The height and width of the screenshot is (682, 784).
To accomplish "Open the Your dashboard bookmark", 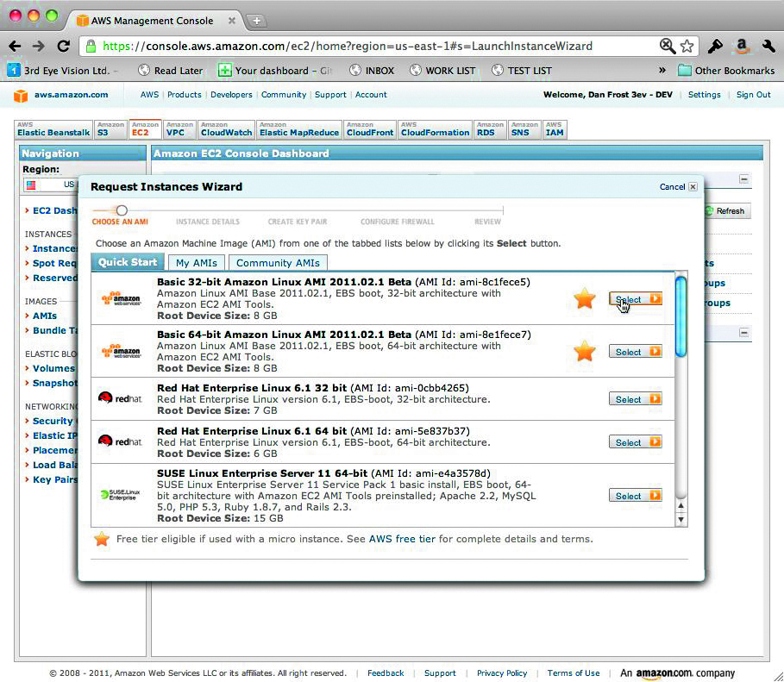I will point(274,71).
